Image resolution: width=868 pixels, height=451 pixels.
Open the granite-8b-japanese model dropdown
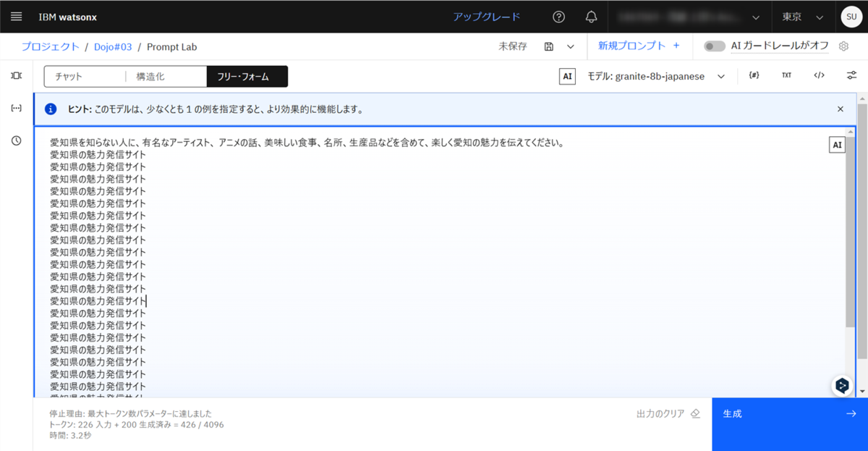coord(657,76)
